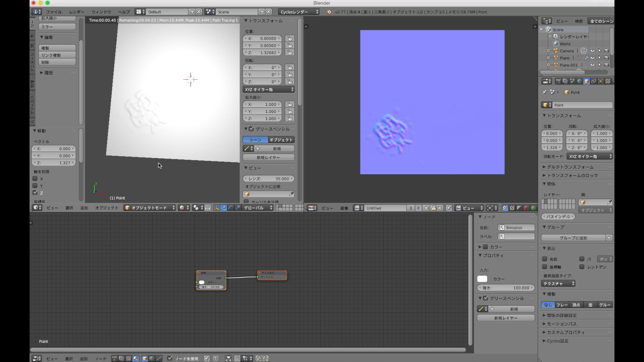Lock the X location value
This screenshot has width=644, height=362.
pyautogui.click(x=289, y=39)
